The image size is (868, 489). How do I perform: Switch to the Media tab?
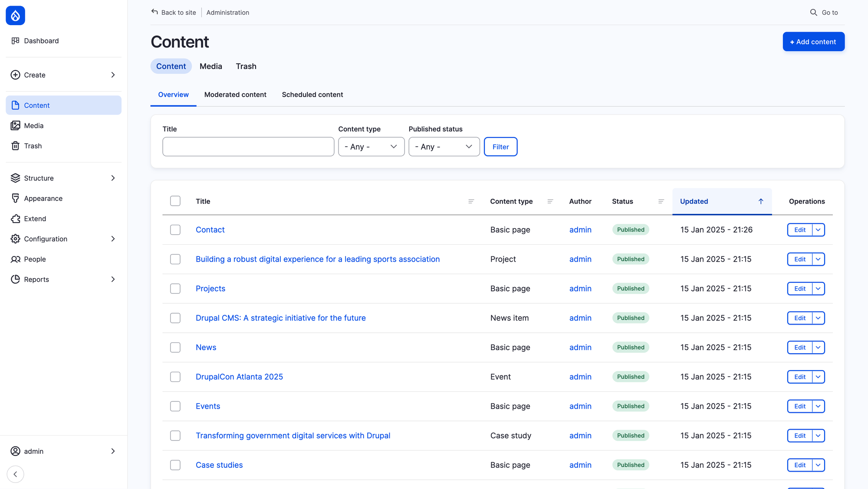[x=211, y=66]
